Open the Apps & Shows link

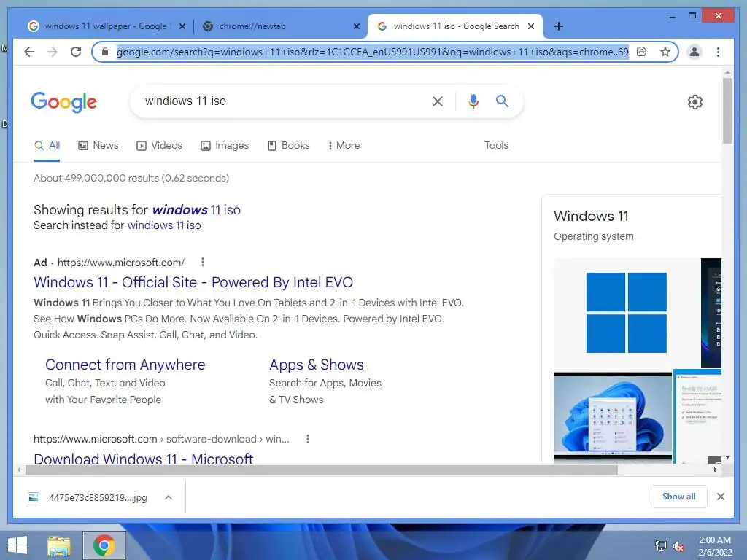click(317, 365)
